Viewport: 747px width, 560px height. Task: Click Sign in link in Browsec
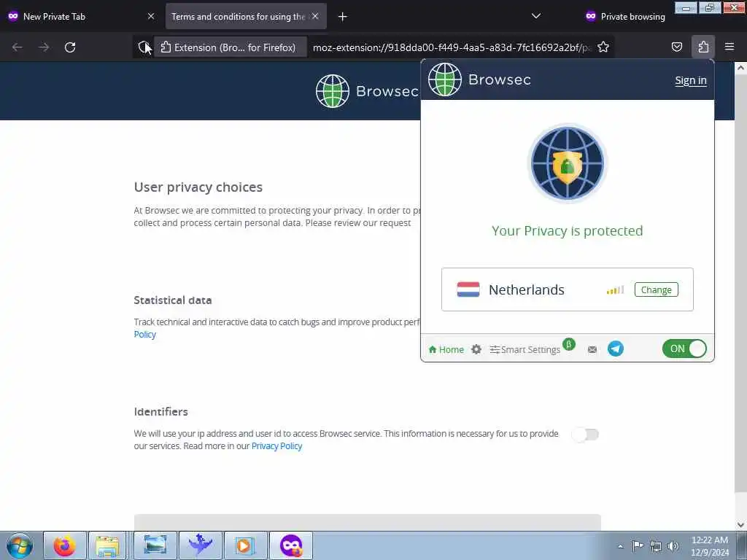691,80
